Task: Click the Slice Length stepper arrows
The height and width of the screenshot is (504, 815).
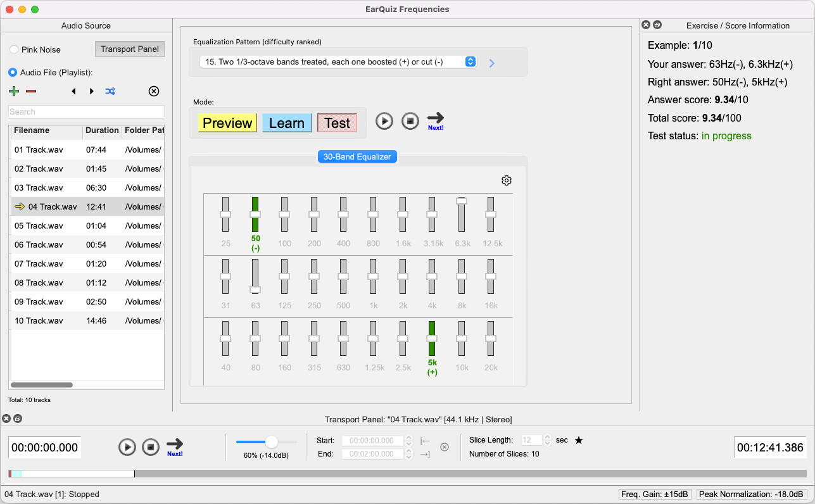Action: (547, 440)
